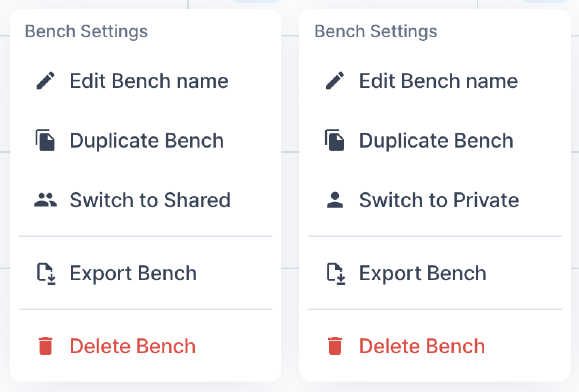Click the pencil icon in the right menu

pos(335,81)
